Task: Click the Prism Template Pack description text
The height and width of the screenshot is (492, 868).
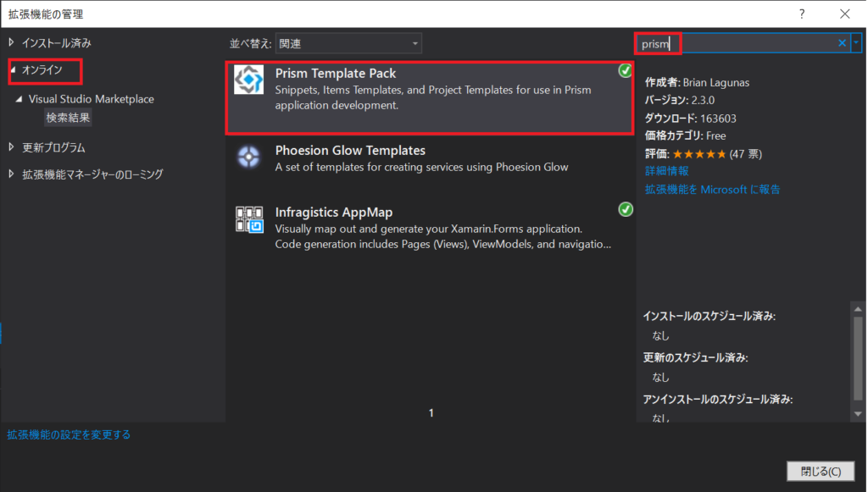Action: tap(433, 97)
